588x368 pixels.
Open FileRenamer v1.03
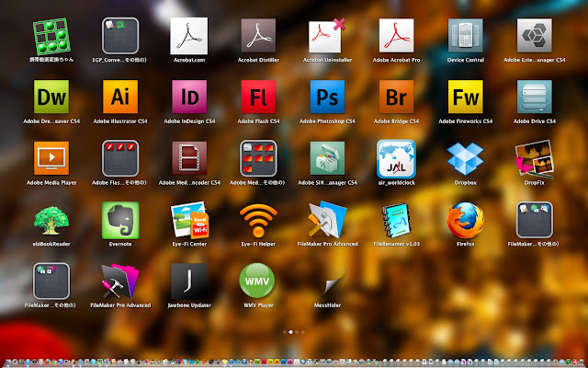click(x=396, y=220)
